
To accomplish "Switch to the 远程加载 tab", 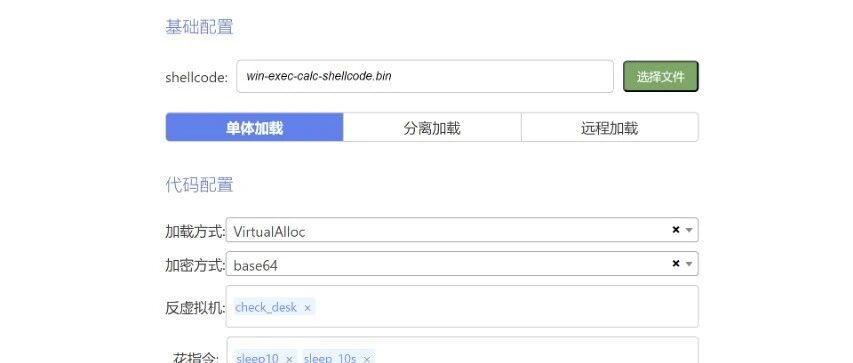I will 610,127.
